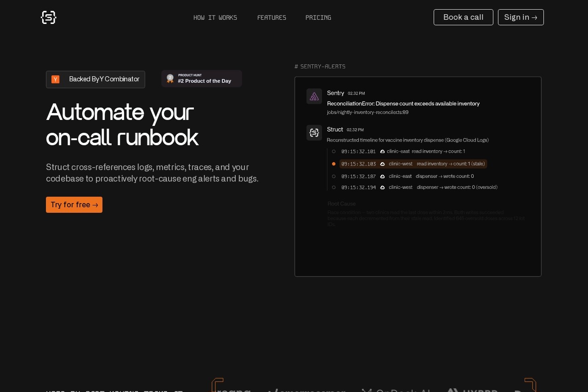This screenshot has width=588, height=392.
Task: Click the cloud icon beside the 09:15:32.101 entry
Action: click(x=382, y=151)
